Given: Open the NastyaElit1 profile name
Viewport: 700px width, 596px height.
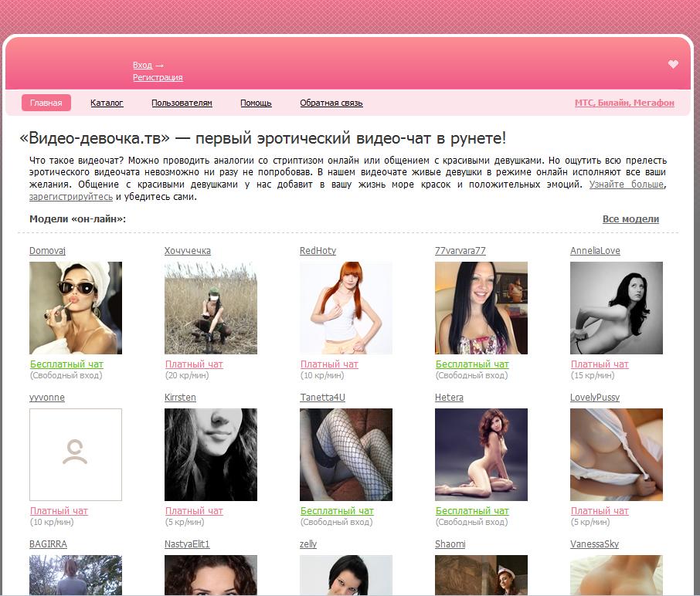Looking at the screenshot, I should click(x=187, y=544).
